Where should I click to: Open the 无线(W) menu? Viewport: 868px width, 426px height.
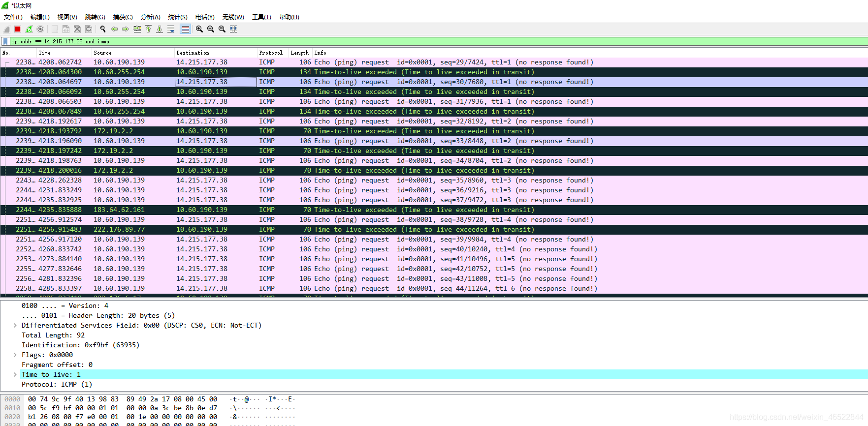tap(233, 17)
